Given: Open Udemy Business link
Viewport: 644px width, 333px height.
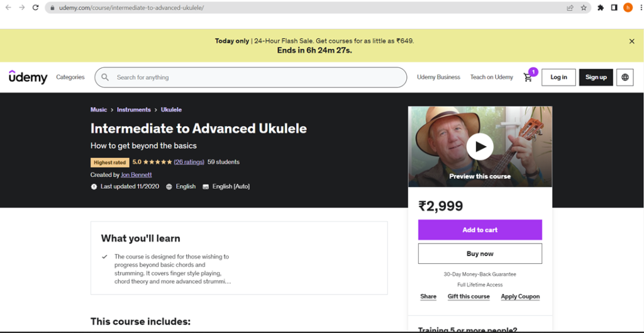Looking at the screenshot, I should [x=438, y=77].
